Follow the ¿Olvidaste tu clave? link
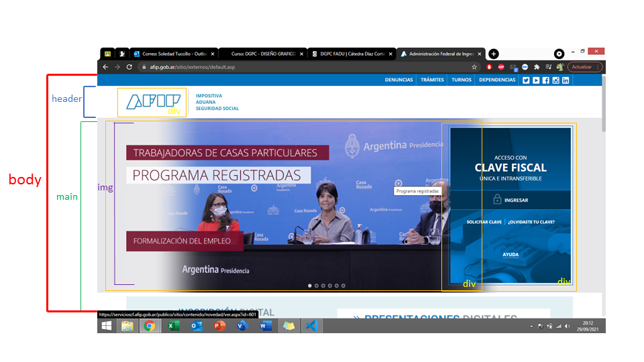This screenshot has height=362, width=644. tap(531, 222)
